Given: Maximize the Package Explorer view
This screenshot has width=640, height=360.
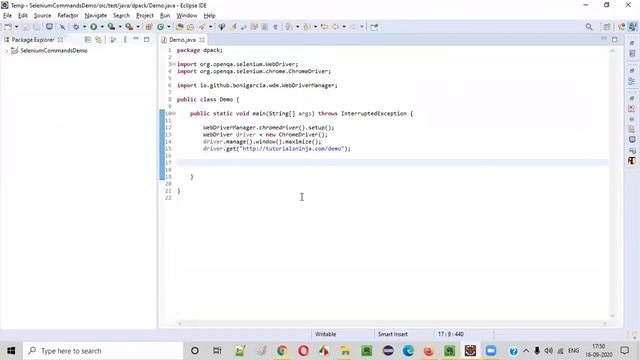Looking at the screenshot, I should [x=147, y=40].
